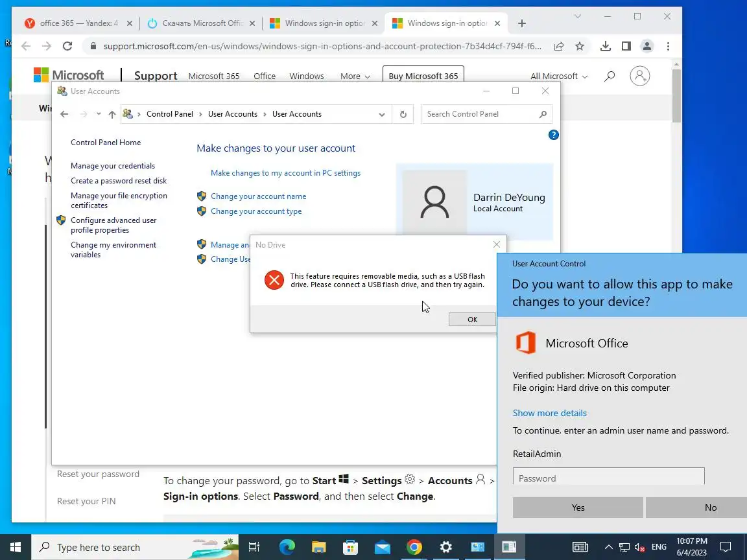The image size is (747, 560).
Task: Click Show more details in UAC prompt
Action: tap(549, 414)
